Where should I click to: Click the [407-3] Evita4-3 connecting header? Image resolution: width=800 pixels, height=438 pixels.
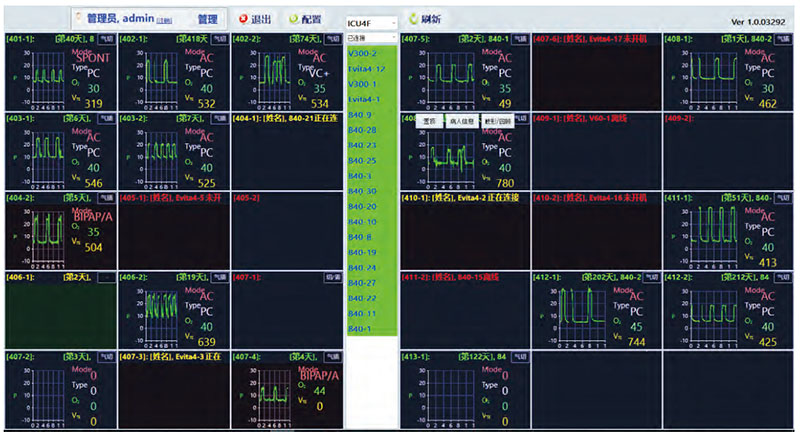(170, 357)
